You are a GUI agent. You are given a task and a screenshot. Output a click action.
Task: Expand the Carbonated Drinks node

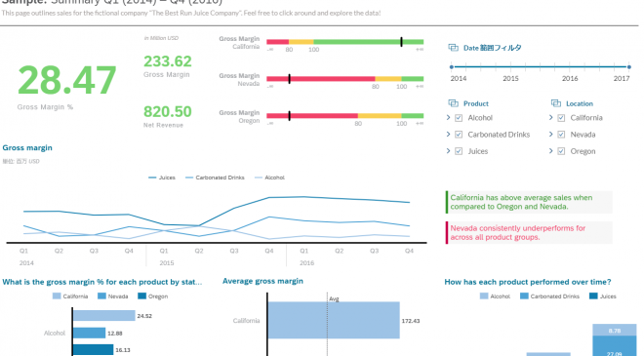448,135
